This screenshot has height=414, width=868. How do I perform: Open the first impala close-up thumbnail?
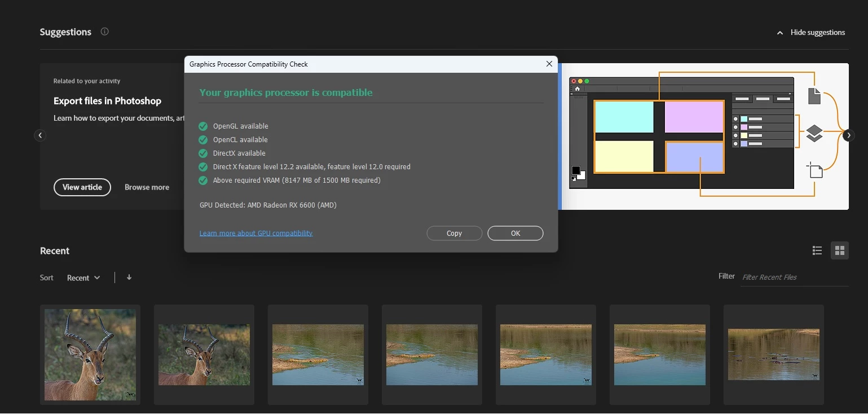[90, 355]
